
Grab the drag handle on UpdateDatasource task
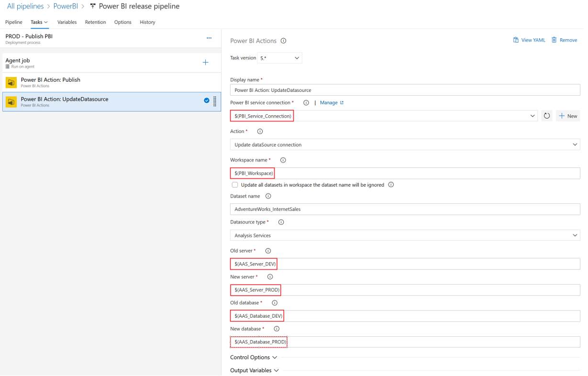click(x=214, y=101)
